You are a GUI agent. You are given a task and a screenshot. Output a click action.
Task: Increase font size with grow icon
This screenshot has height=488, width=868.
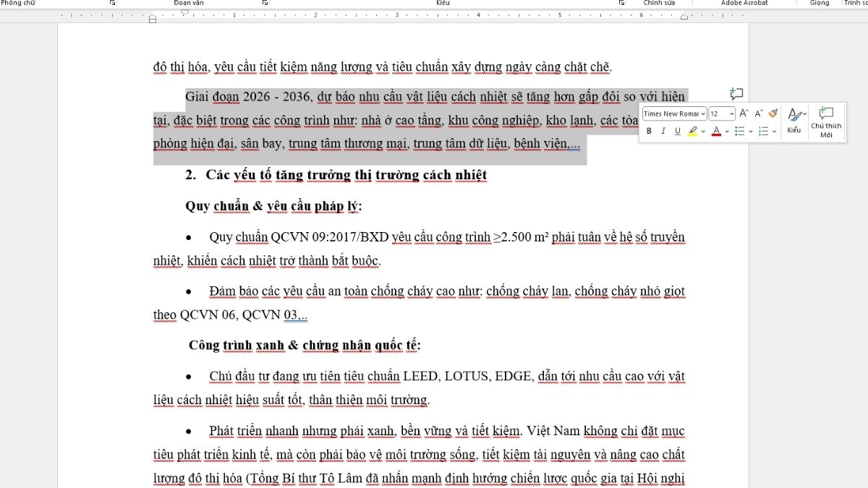(x=744, y=114)
